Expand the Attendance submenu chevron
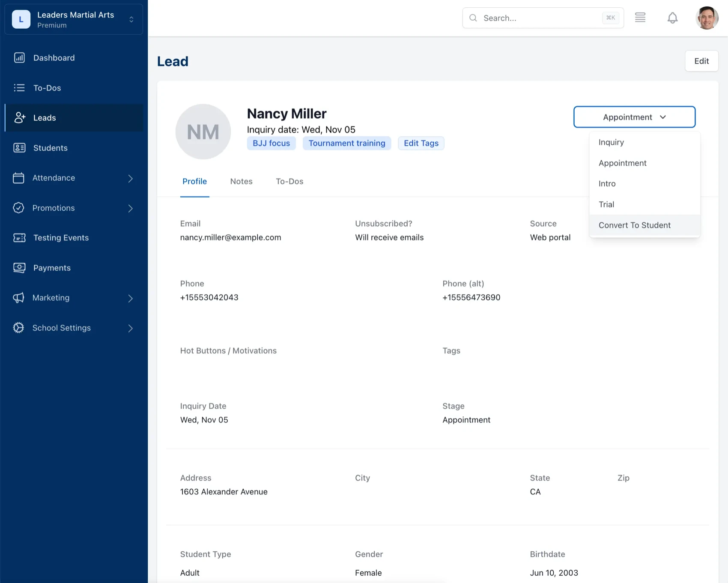 [131, 178]
